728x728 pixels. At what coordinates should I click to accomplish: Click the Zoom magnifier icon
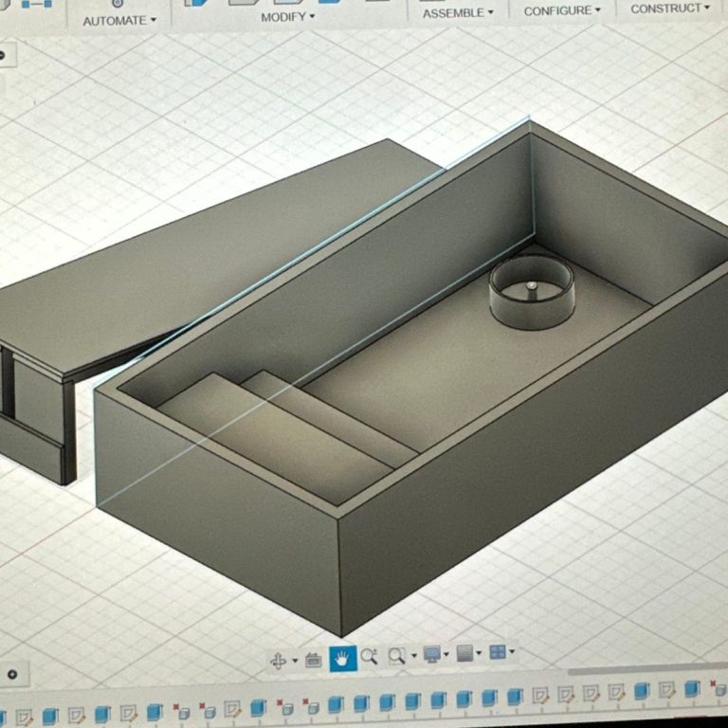click(370, 656)
